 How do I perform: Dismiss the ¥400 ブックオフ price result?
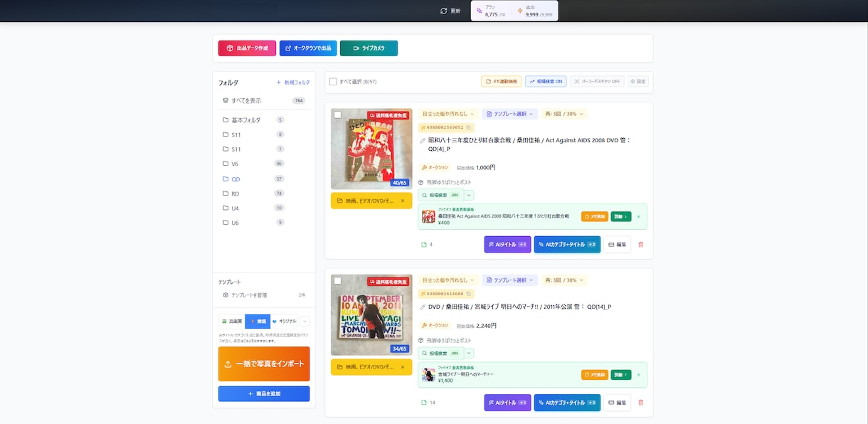coord(638,216)
